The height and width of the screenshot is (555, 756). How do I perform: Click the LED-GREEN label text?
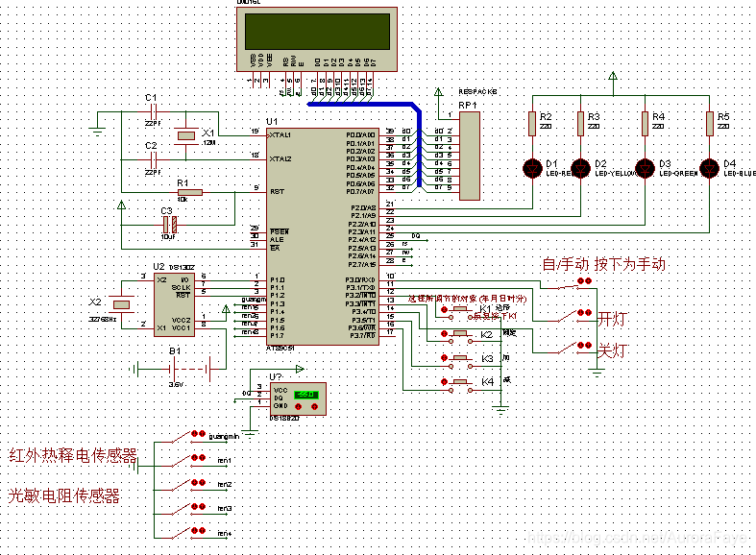coord(678,174)
